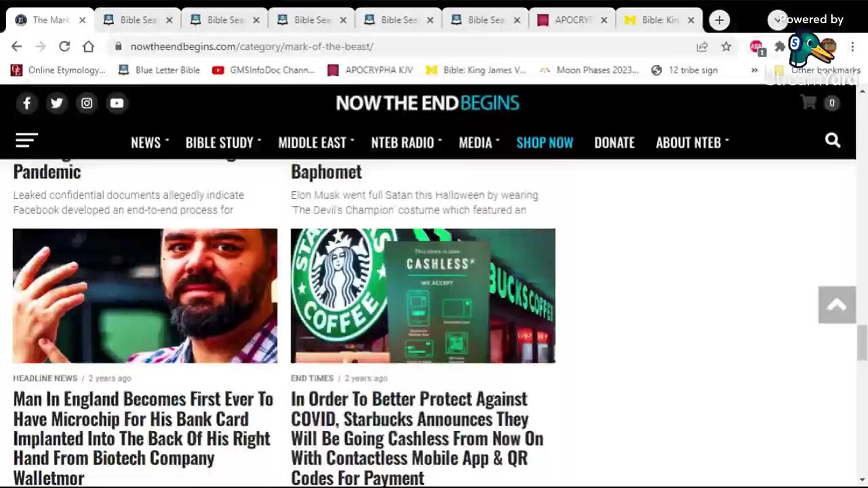Click the cart count badge showing 0
868x488 pixels.
831,103
